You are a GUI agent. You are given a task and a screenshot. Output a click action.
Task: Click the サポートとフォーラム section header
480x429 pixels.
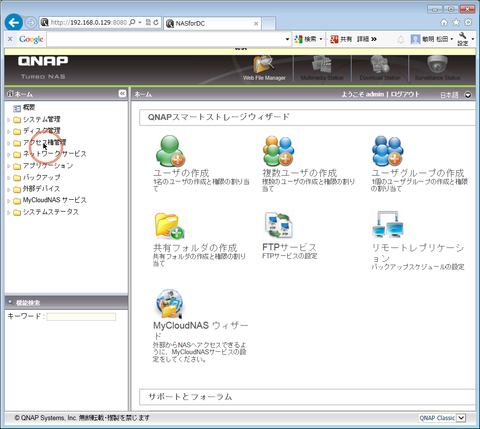coord(307,397)
